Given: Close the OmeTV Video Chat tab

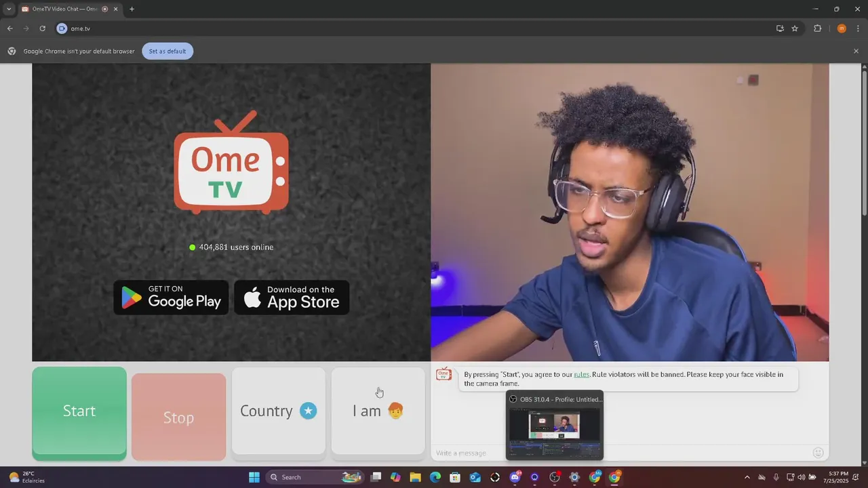Looking at the screenshot, I should (116, 9).
